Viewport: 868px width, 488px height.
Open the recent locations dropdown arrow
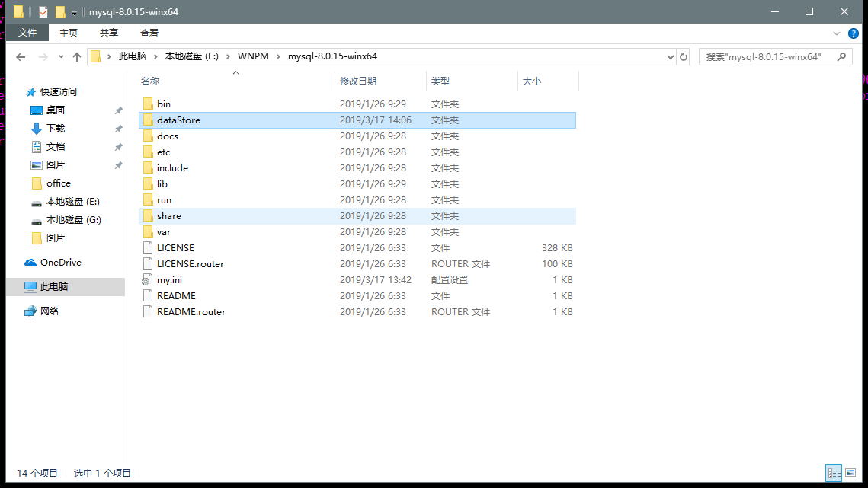click(x=61, y=56)
